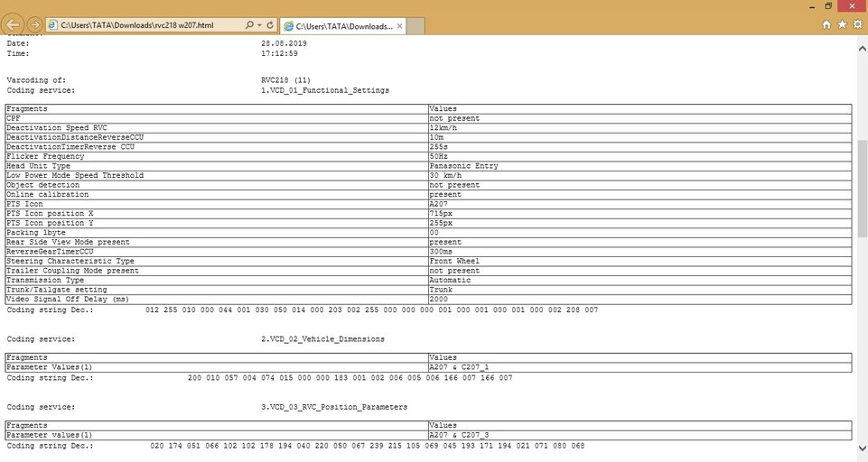Viewport: 868px width, 462px height.
Task: Close the current browser tab
Action: pyautogui.click(x=397, y=25)
